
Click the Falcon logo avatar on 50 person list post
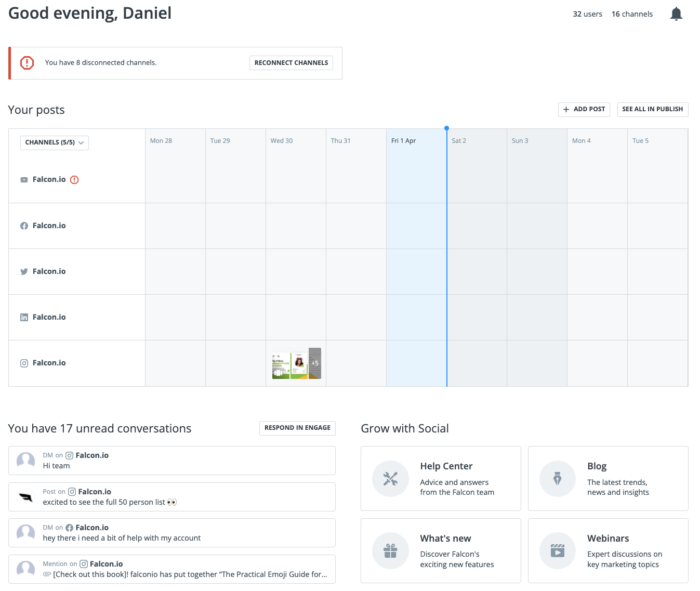point(25,497)
